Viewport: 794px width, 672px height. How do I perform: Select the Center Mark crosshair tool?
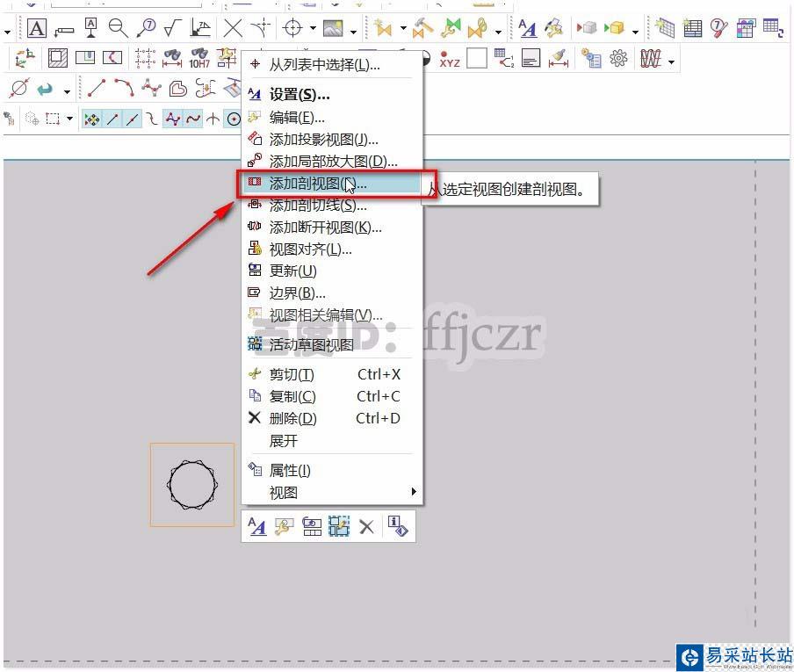pos(292,28)
